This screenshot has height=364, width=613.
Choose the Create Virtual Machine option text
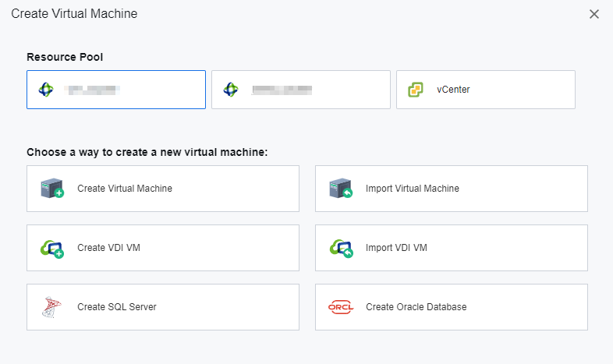coord(125,189)
